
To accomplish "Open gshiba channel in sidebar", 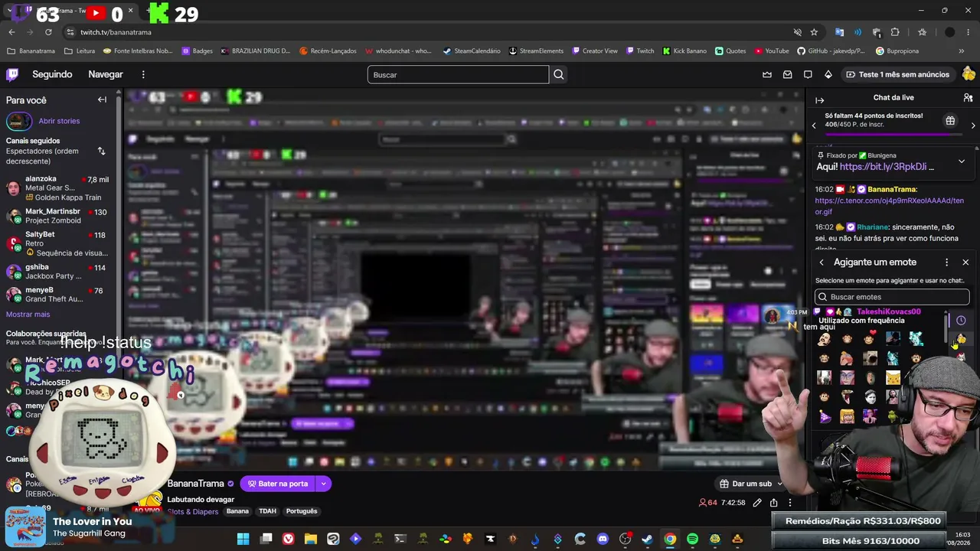I will 57,272.
